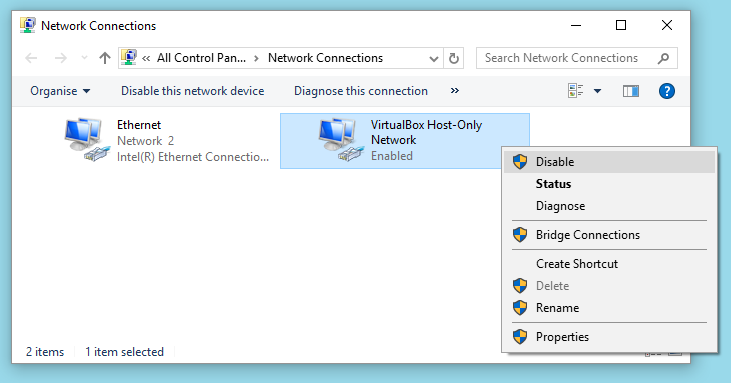Click the search magnifier icon
The width and height of the screenshot is (731, 383).
coord(663,58)
